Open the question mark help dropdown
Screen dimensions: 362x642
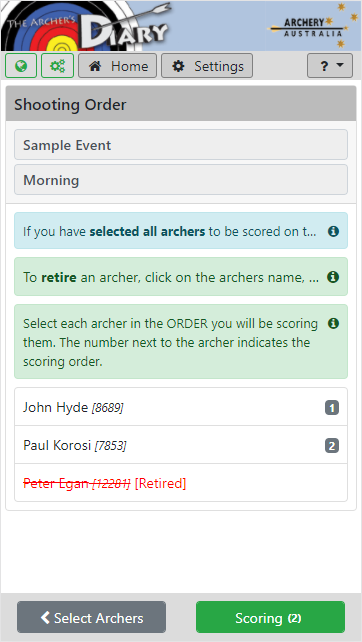coord(330,66)
